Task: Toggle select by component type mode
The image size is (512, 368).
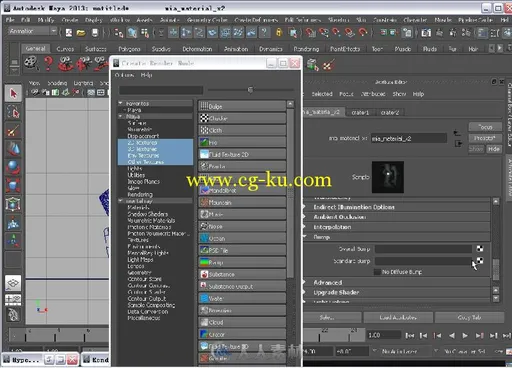Action: (145, 33)
